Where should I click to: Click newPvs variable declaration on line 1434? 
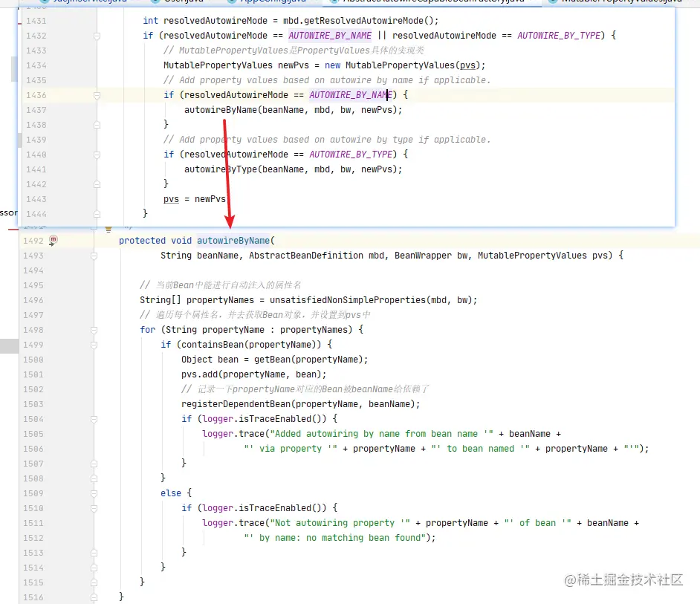coord(294,65)
